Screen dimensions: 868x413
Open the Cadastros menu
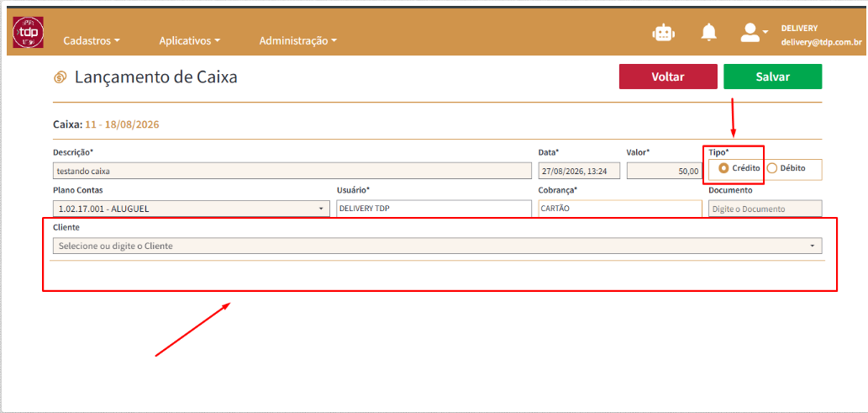92,40
